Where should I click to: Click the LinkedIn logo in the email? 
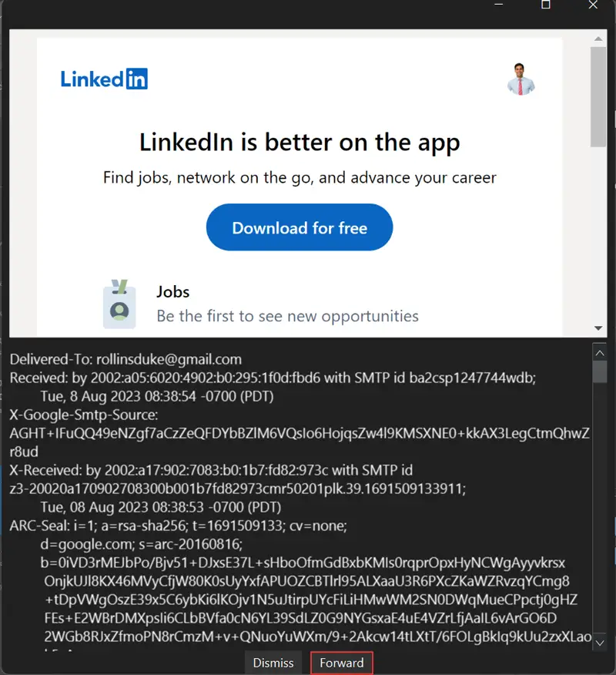(x=104, y=79)
